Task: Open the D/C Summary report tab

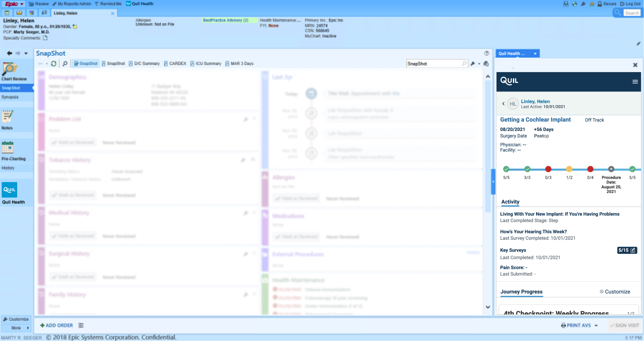Action: click(x=144, y=64)
